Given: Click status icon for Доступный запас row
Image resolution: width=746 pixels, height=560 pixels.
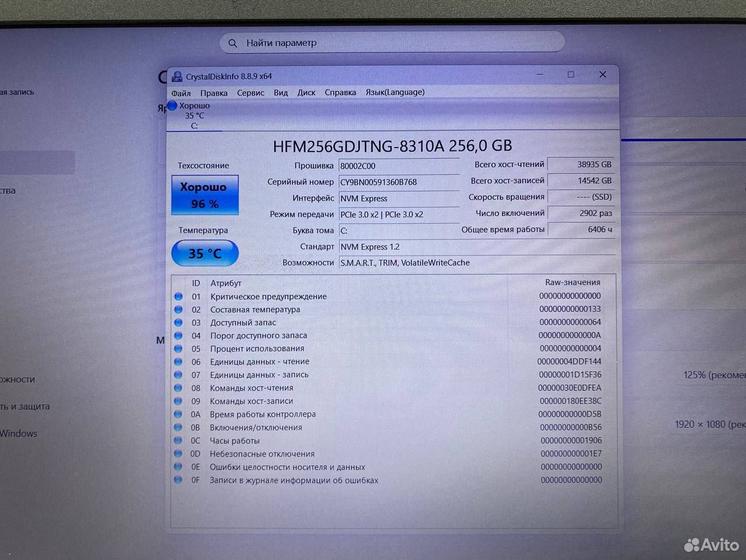Looking at the screenshot, I should (x=178, y=322).
